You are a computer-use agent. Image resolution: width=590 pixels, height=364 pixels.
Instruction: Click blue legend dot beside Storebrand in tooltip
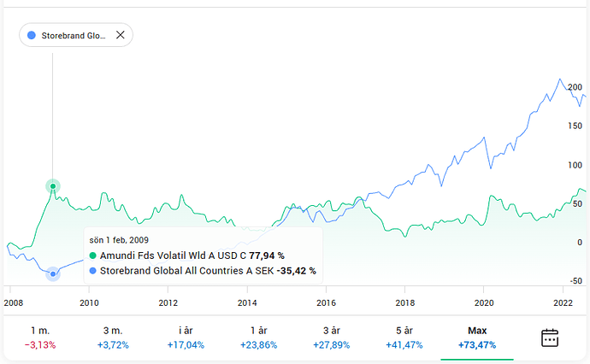[x=93, y=271]
